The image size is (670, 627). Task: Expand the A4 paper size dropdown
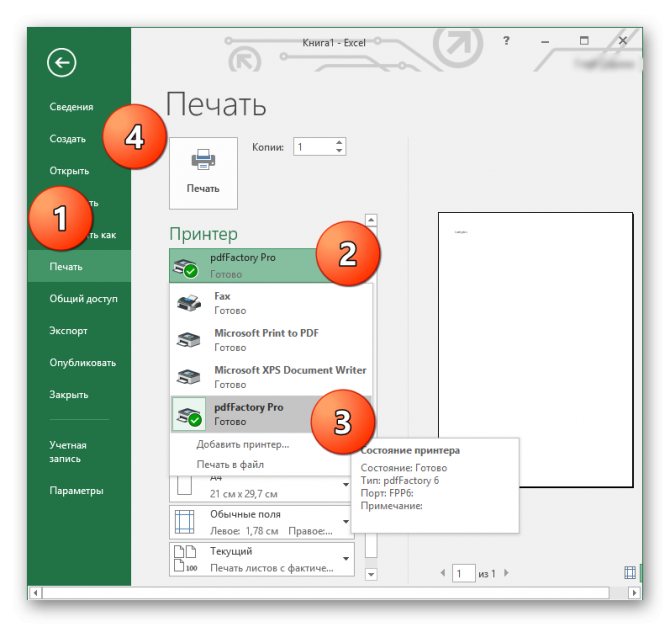pyautogui.click(x=345, y=485)
